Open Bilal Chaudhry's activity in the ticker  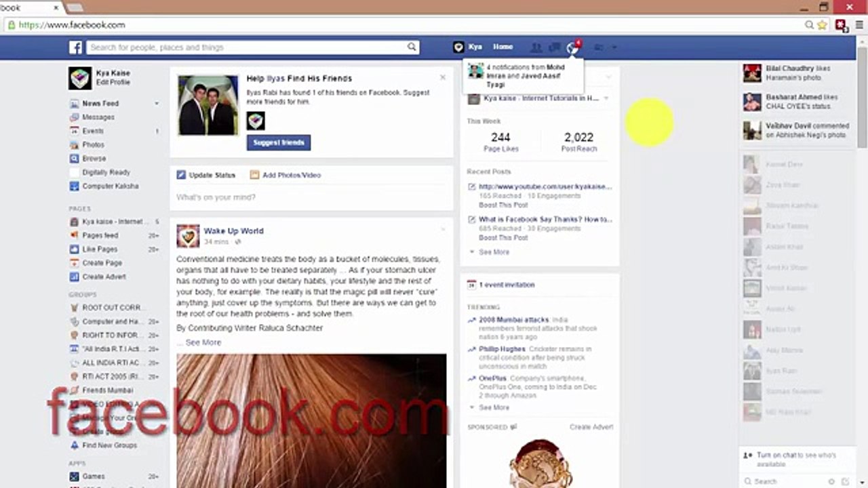(x=796, y=73)
